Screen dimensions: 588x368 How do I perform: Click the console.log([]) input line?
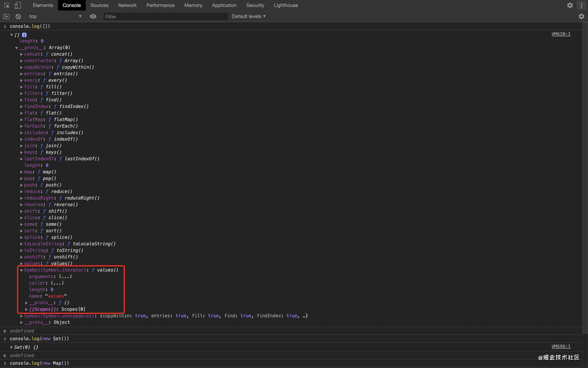[30, 26]
